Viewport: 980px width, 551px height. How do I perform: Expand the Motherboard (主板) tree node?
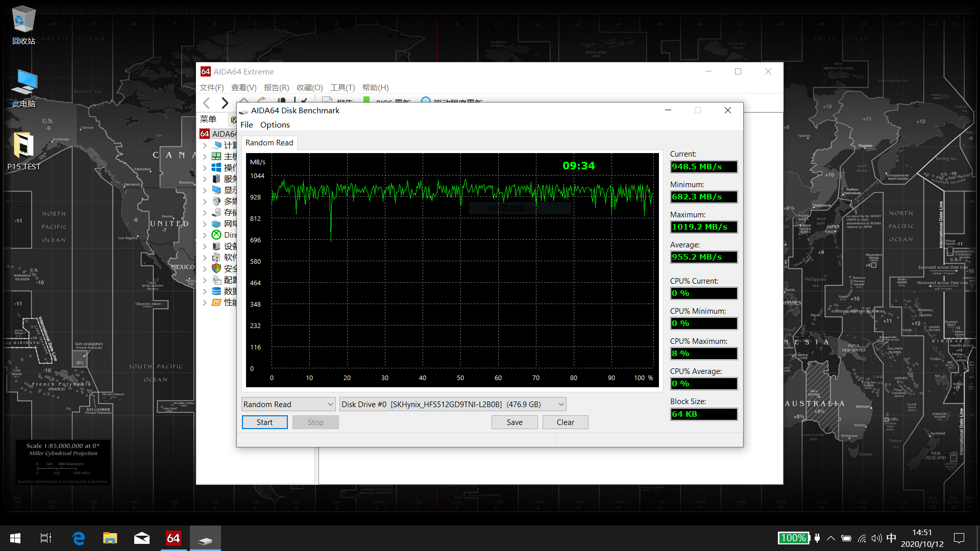pyautogui.click(x=205, y=157)
